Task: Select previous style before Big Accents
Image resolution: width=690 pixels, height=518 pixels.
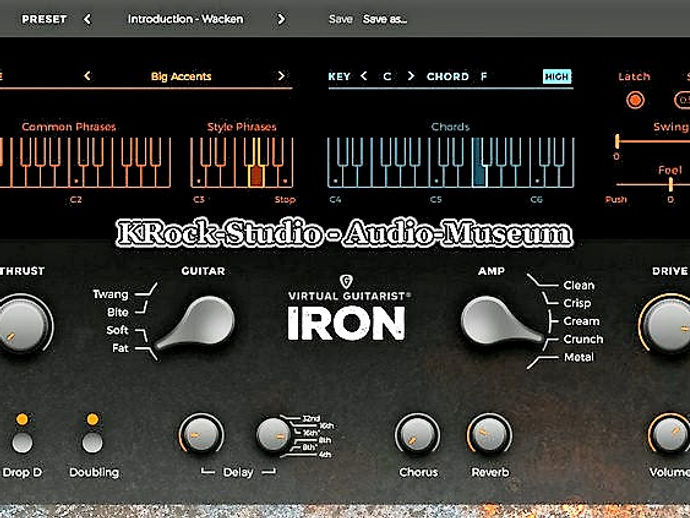Action: coord(87,76)
